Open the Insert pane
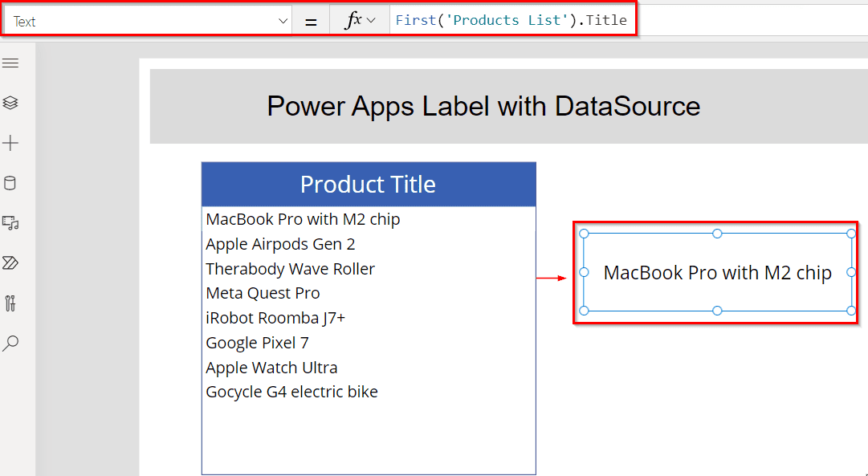The image size is (868, 476). (x=11, y=143)
